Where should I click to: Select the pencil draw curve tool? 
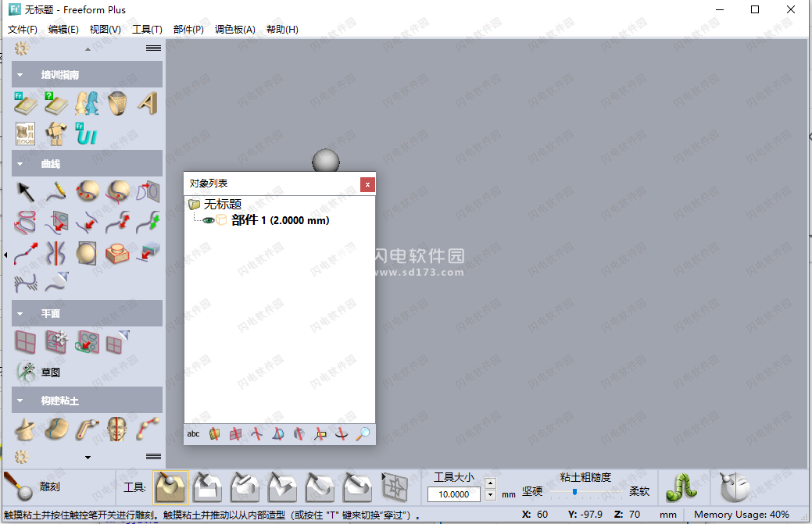(56, 192)
